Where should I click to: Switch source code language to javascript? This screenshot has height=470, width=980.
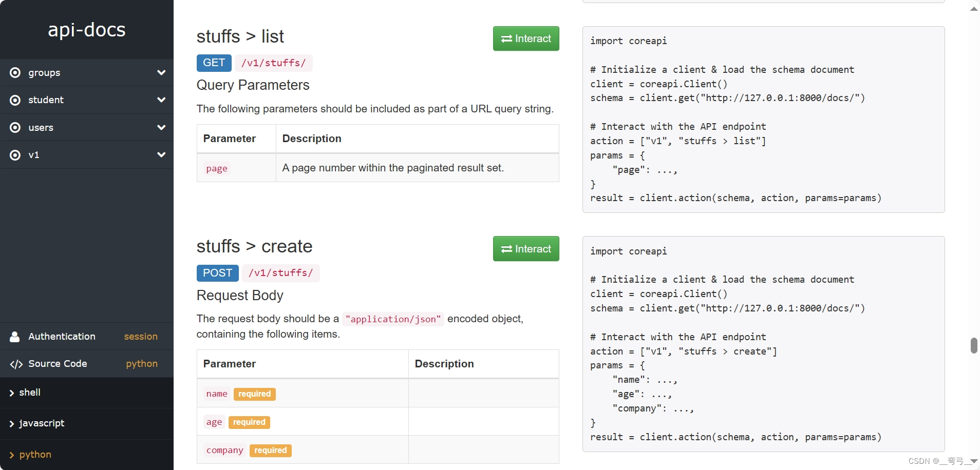(x=42, y=423)
